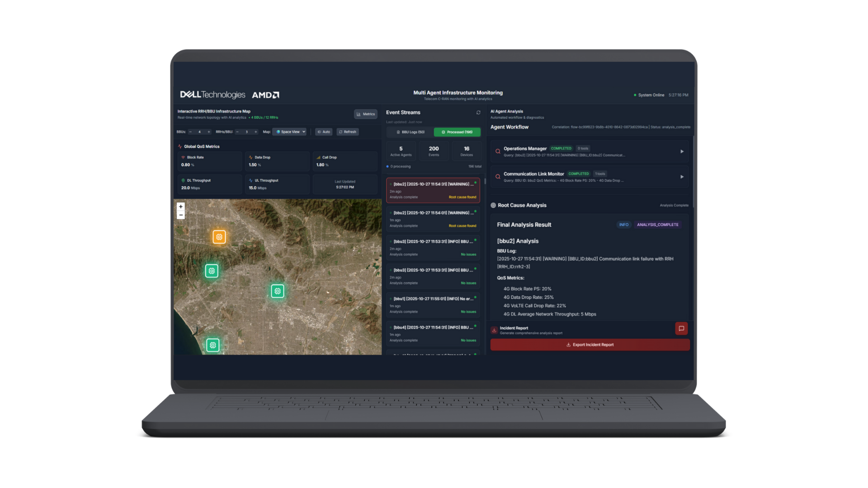Open the Space View map dropdown
Screen dimensions: 868x488
(290, 131)
